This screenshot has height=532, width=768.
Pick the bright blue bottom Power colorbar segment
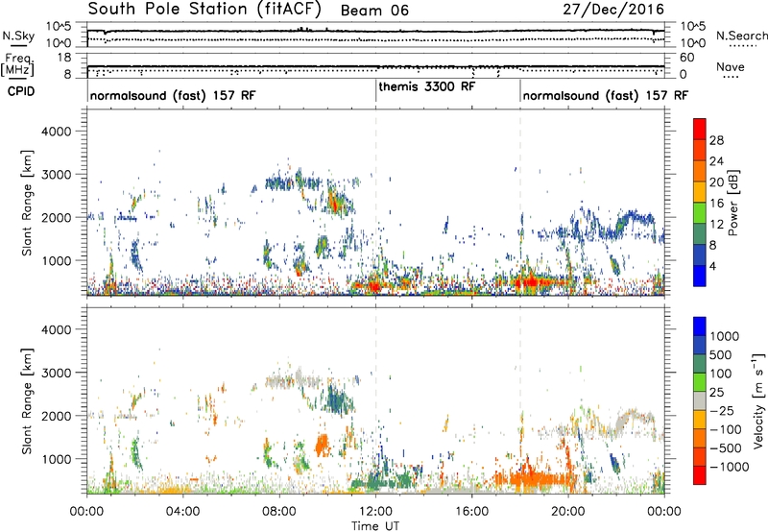point(700,276)
